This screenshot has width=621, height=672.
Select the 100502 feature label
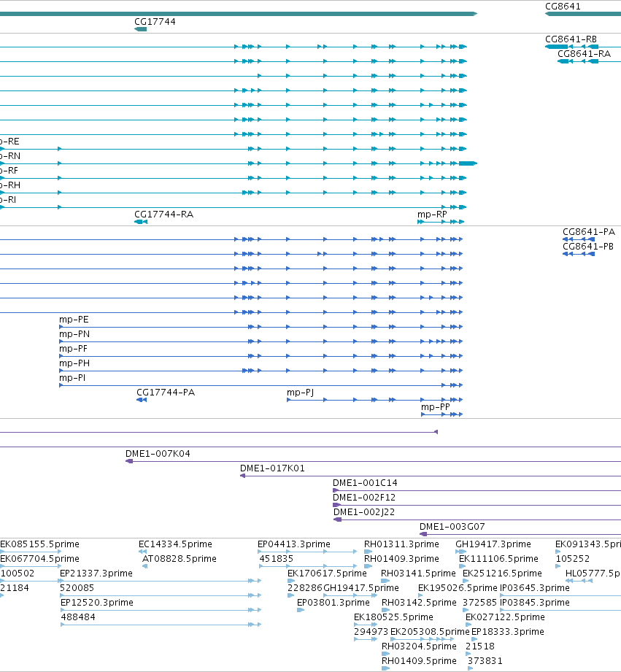[x=17, y=573]
